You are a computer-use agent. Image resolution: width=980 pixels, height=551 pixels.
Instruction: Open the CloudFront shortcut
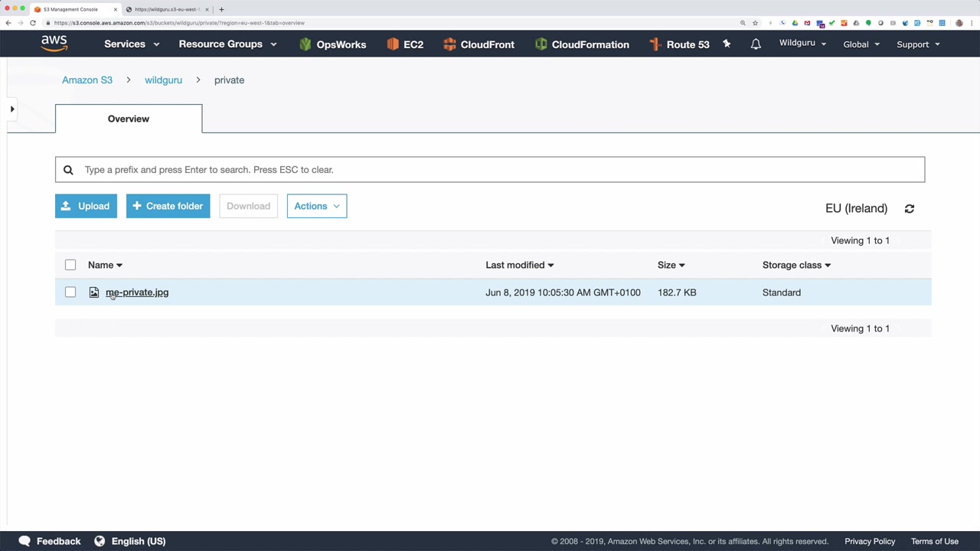[479, 44]
